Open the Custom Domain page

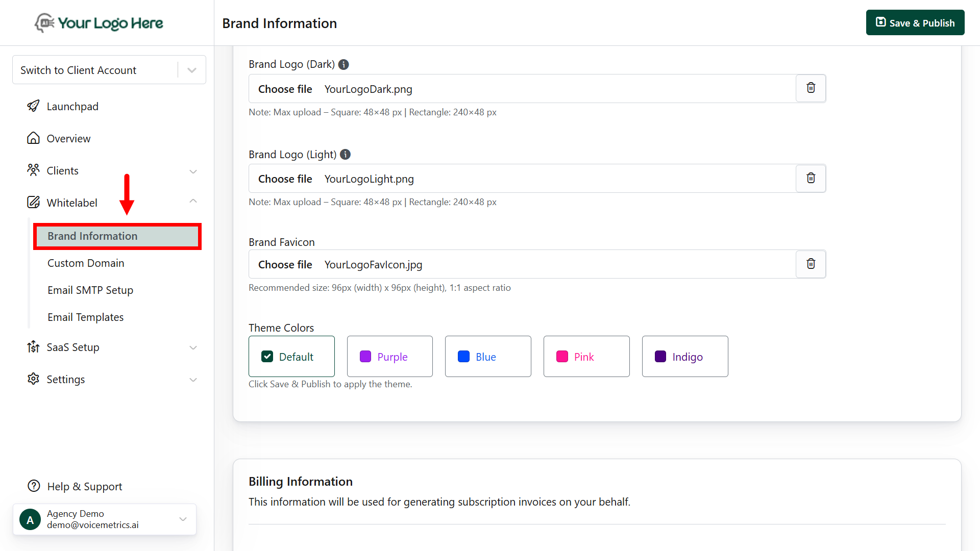(86, 263)
